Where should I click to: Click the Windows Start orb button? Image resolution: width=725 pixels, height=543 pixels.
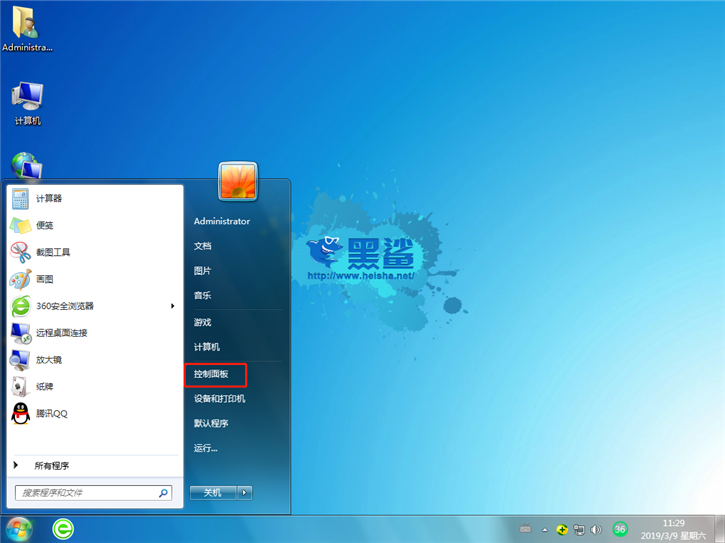tap(19, 528)
